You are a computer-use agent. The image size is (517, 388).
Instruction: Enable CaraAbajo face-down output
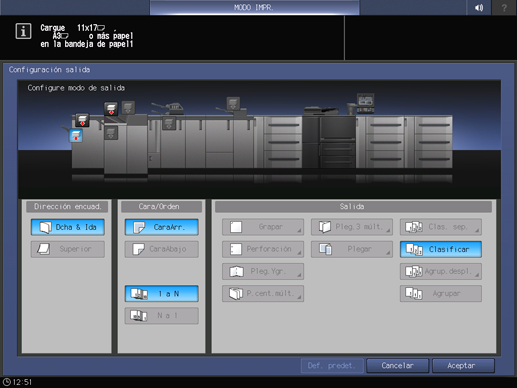click(x=162, y=249)
